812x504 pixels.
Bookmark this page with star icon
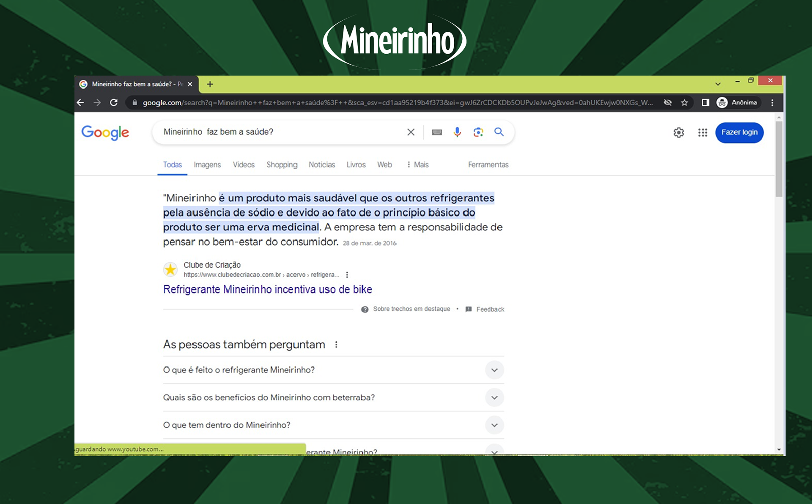click(684, 103)
